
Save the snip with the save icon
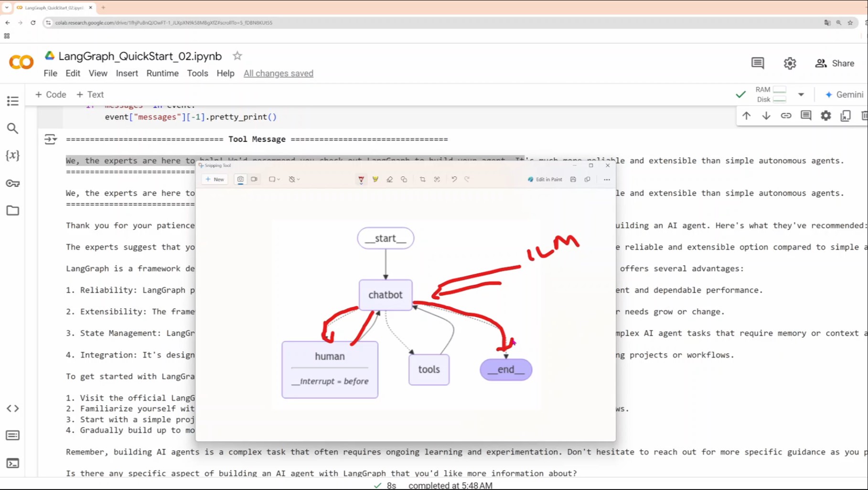[x=573, y=179]
